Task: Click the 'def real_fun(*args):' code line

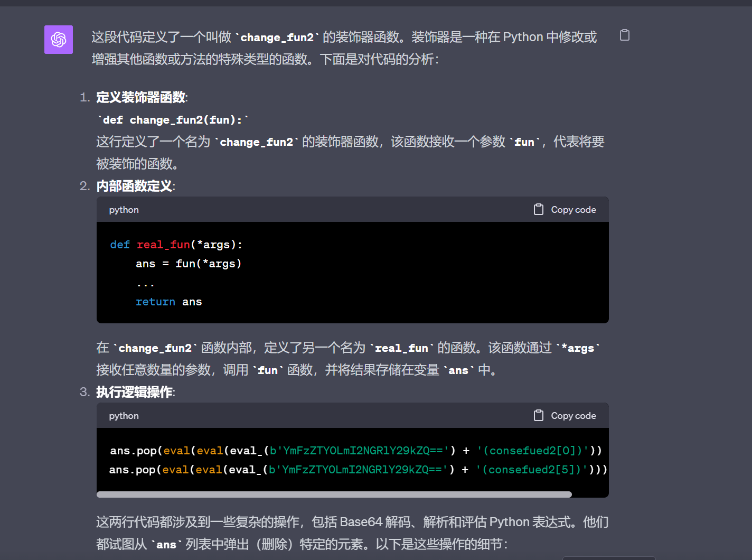Action: pos(176,245)
